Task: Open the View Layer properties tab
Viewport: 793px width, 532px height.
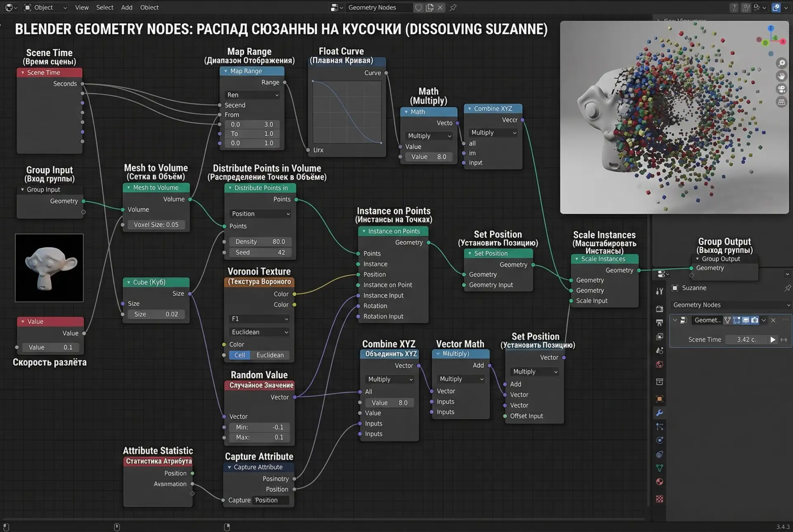Action: point(660,337)
